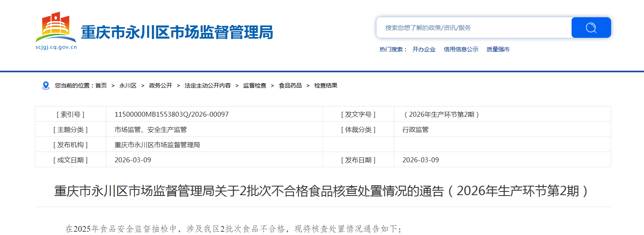
Task: Go to 食品药品 breadcrumb section
Action: tap(290, 85)
